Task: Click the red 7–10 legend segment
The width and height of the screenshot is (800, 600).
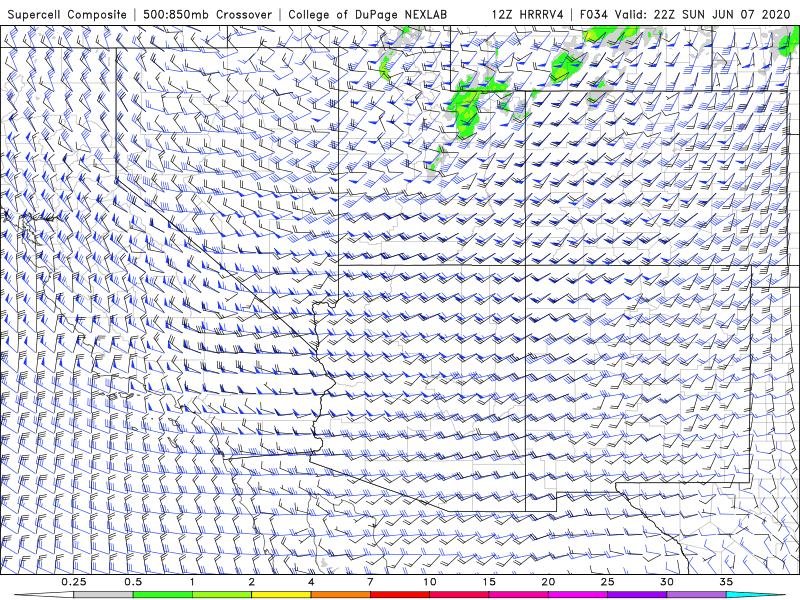Action: pos(400,595)
